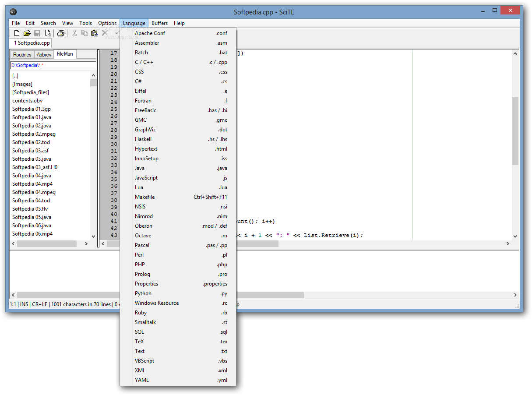Viewport: 532px width, 395px height.
Task: Click the Cut scissors icon
Action: click(x=74, y=33)
